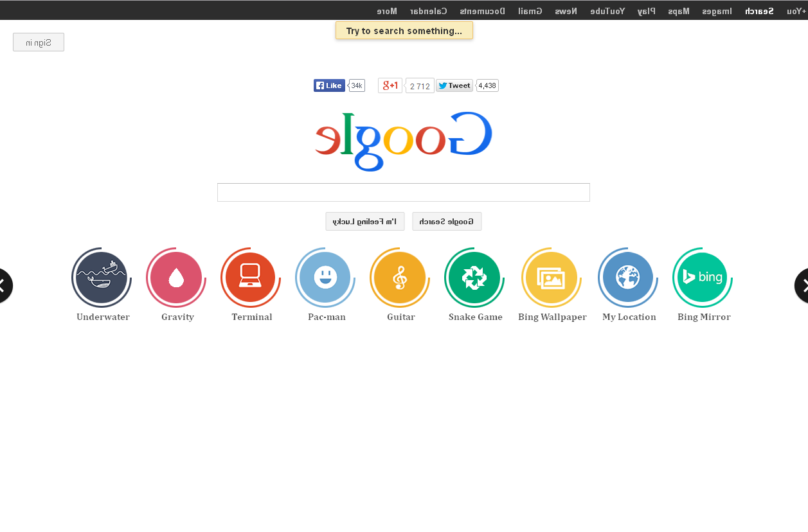Open the Underwater whale icon

coord(102,278)
